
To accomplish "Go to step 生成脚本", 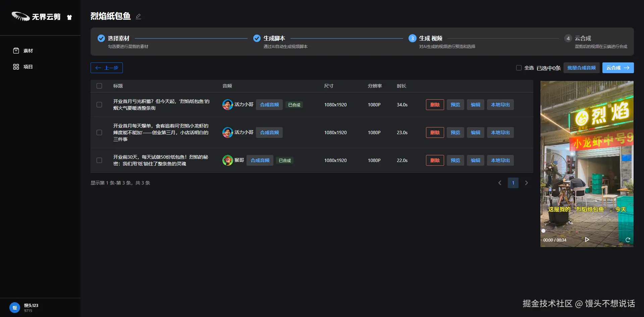I will point(274,38).
